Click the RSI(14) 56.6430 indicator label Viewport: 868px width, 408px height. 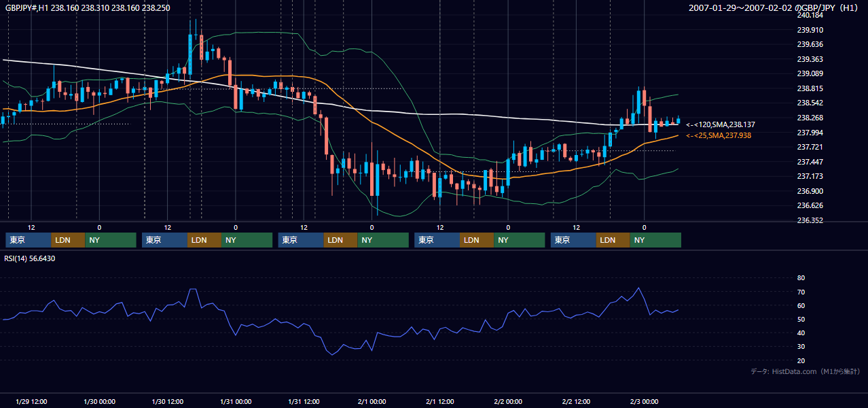pyautogui.click(x=30, y=258)
